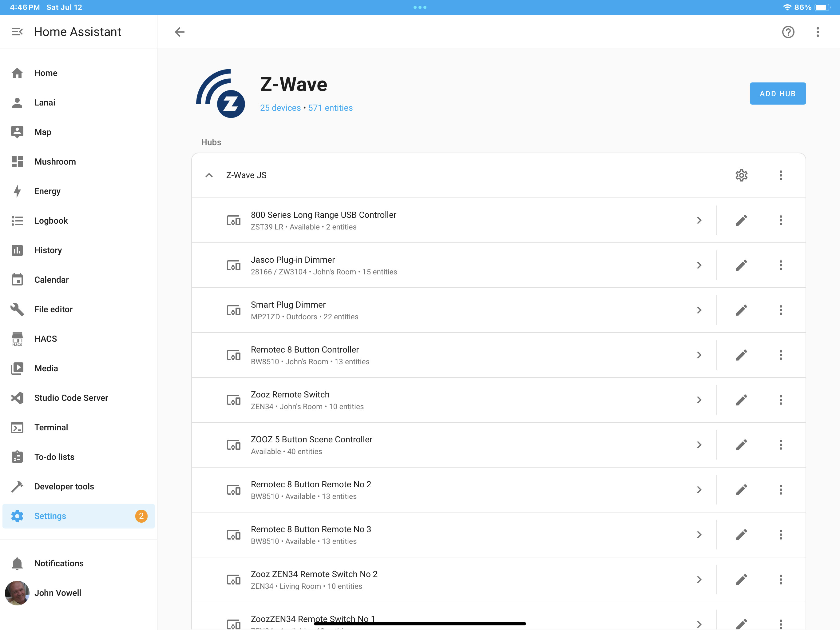The width and height of the screenshot is (840, 630).
Task: Open the 25 devices link
Action: click(x=280, y=108)
